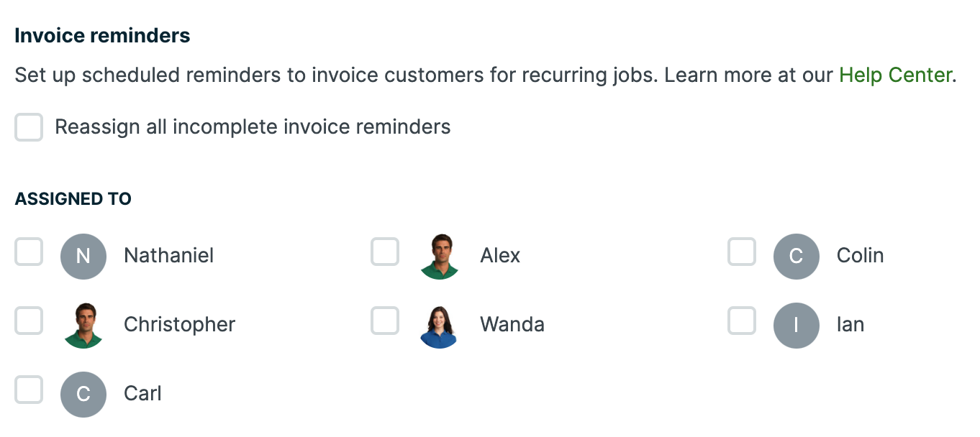Screen dimensions: 980x437
Task: Open the Help Center link
Action: pyautogui.click(x=896, y=75)
